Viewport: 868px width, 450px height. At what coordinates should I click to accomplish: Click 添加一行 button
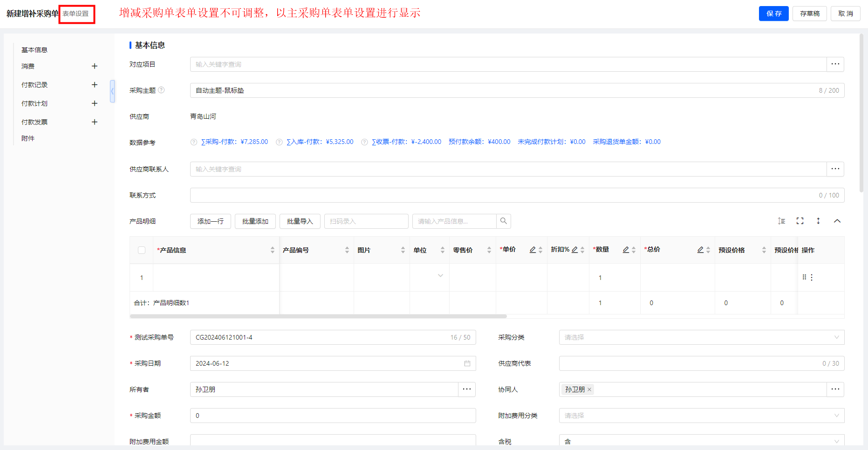[211, 221]
